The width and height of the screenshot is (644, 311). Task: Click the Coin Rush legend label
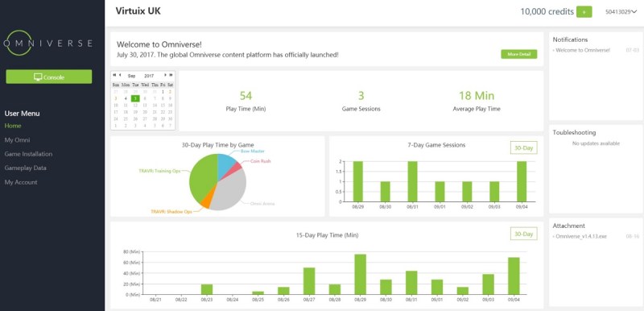261,161
